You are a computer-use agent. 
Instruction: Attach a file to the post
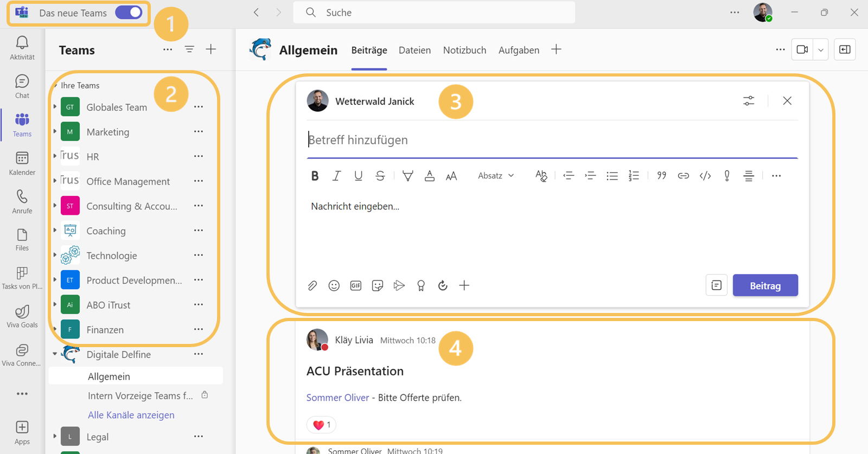pos(312,285)
